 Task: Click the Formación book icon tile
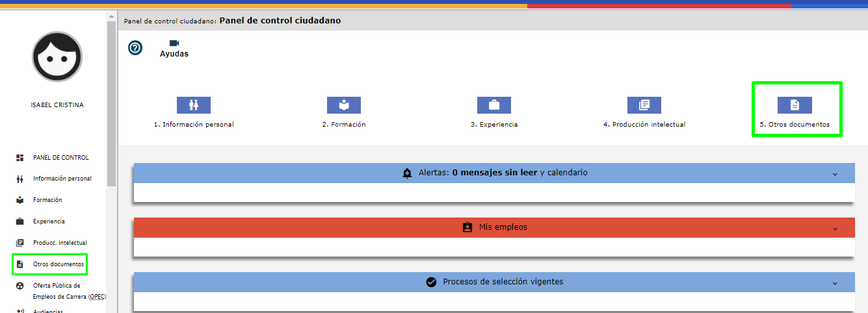(343, 105)
